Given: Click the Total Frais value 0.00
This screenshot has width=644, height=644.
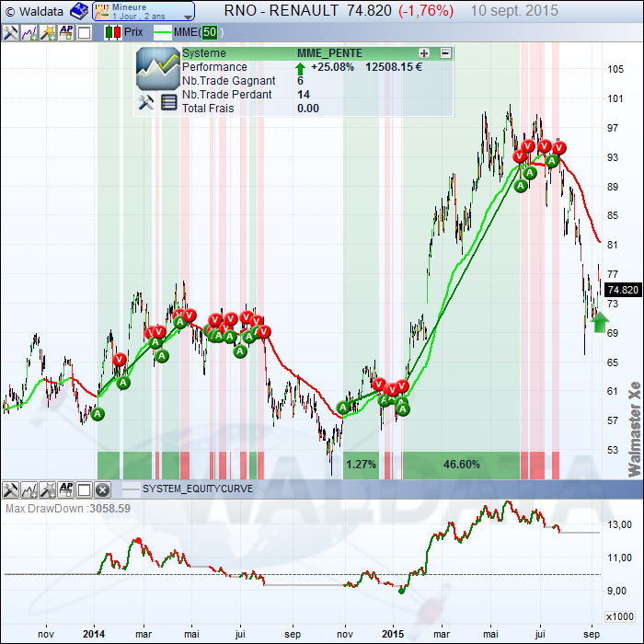Looking at the screenshot, I should (x=308, y=109).
